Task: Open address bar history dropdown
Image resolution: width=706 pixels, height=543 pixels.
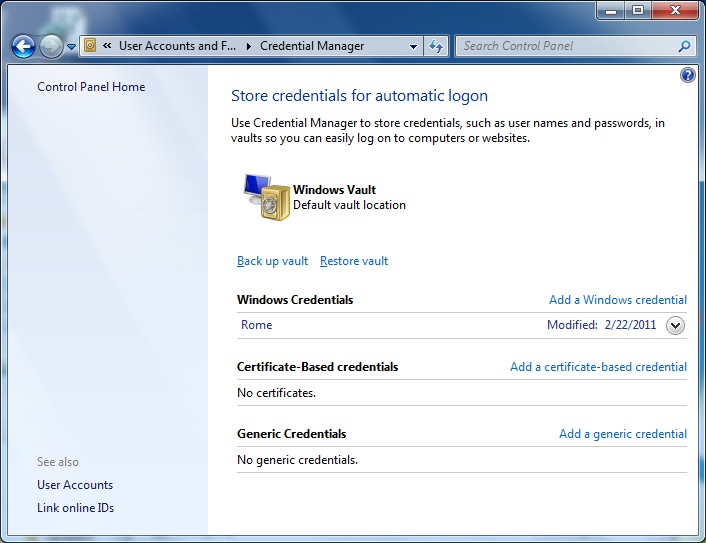Action: pyautogui.click(x=413, y=46)
